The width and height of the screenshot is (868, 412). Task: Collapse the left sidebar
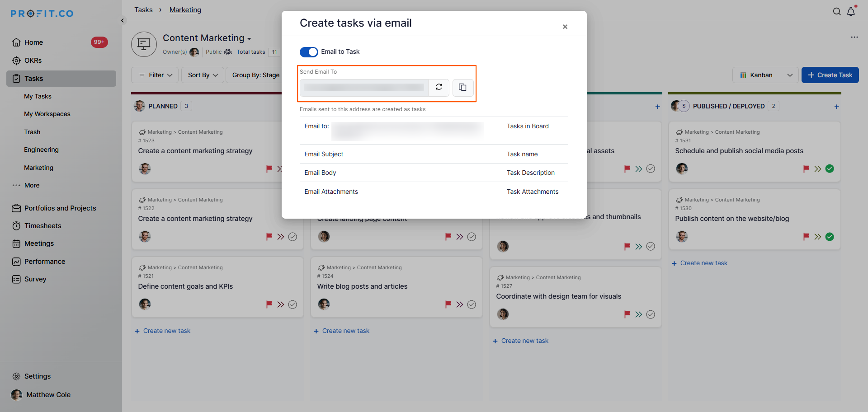point(123,20)
